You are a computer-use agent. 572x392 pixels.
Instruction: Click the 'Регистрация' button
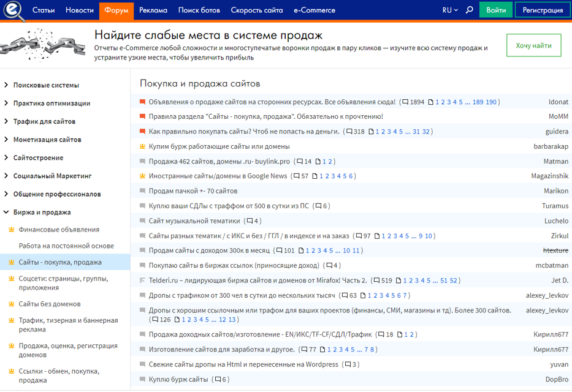point(543,10)
